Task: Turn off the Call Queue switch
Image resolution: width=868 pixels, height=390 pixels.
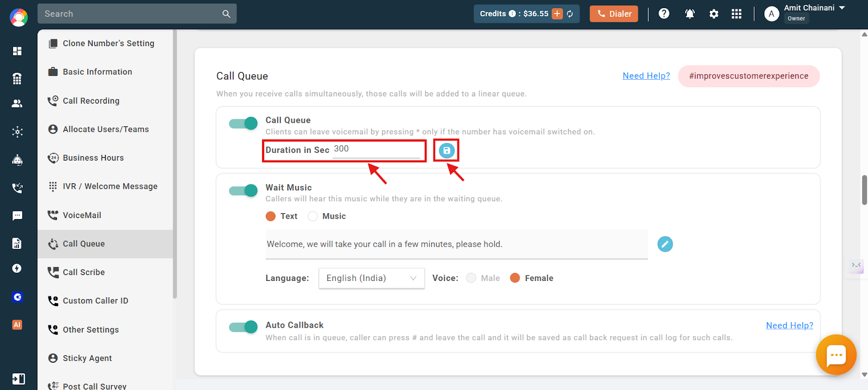Action: (243, 124)
